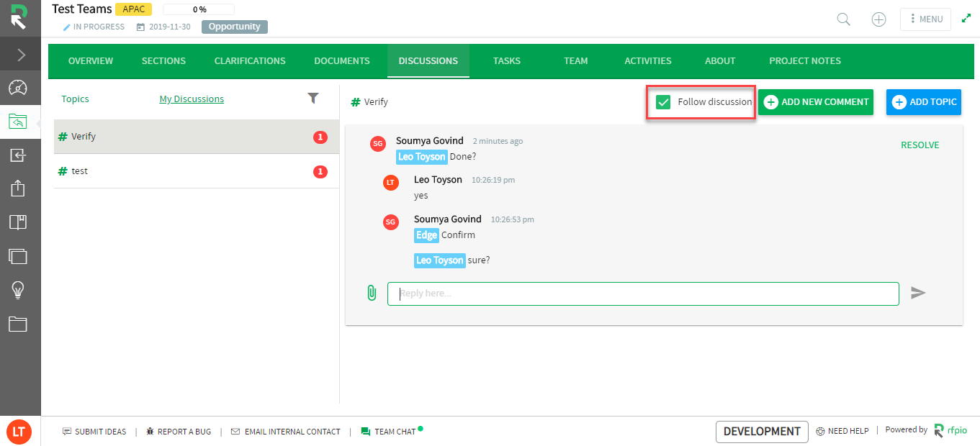The image size is (980, 446).
Task: Click the paperclip attachment icon
Action: pos(372,293)
